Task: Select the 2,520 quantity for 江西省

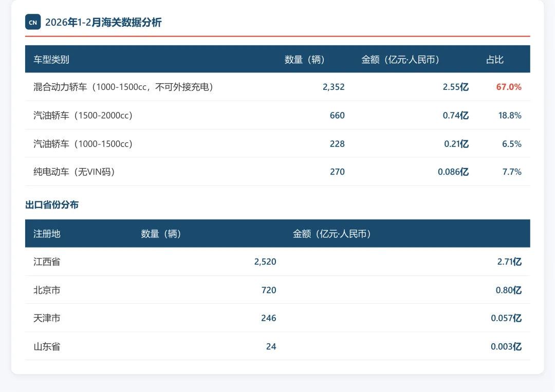Action: tap(266, 262)
